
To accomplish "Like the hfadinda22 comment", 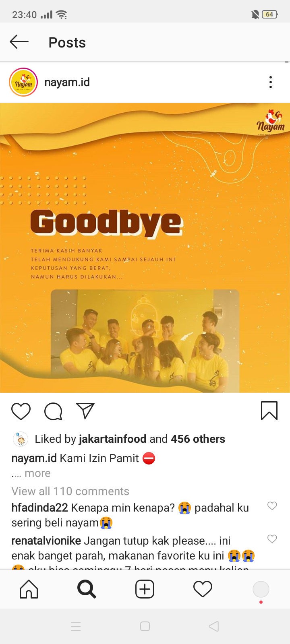I will [272, 506].
